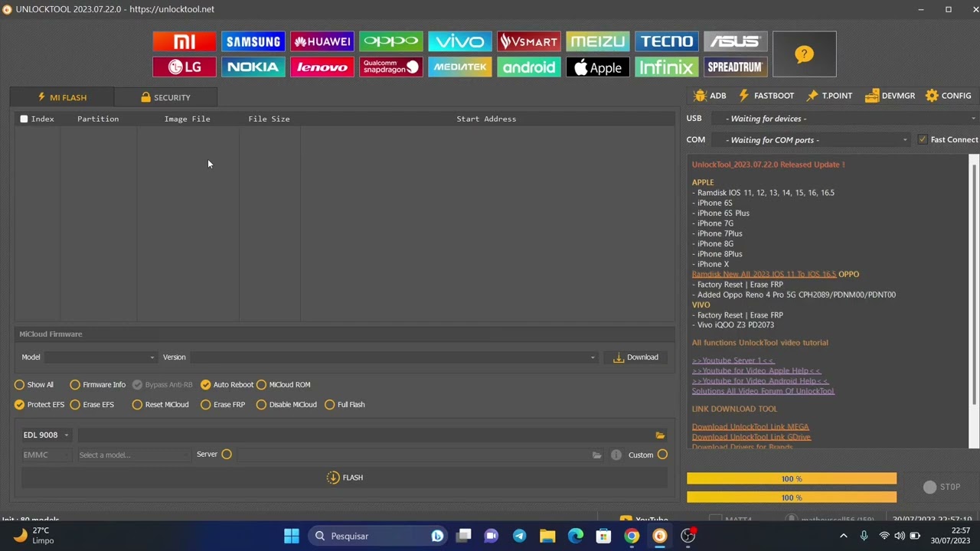Browse firmware folder icon beside EDL path
Viewport: 980px width, 551px height.
660,435
